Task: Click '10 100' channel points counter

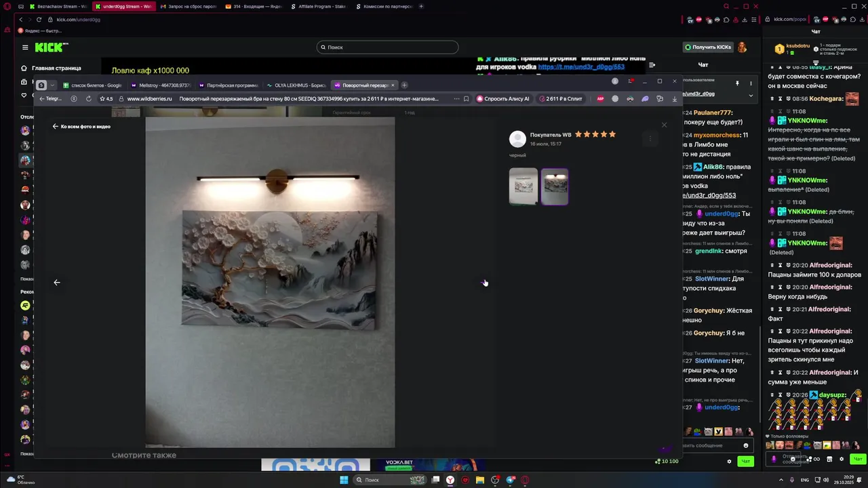Action: click(x=667, y=462)
